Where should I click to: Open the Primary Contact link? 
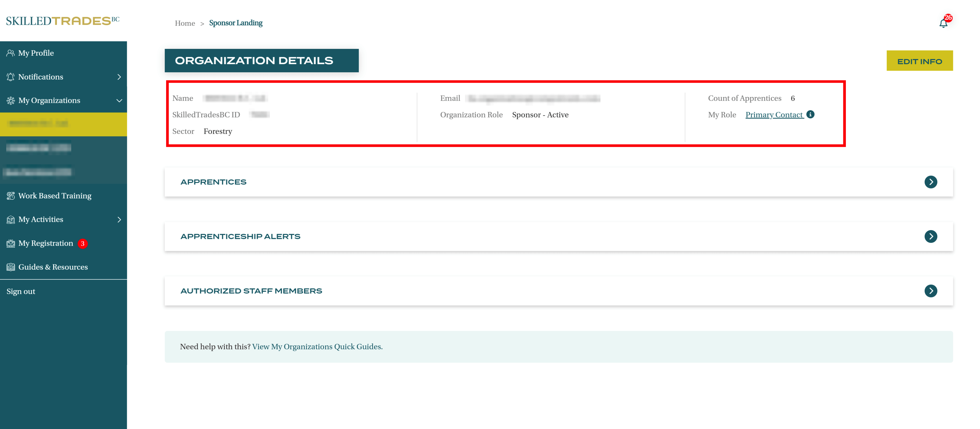(774, 115)
